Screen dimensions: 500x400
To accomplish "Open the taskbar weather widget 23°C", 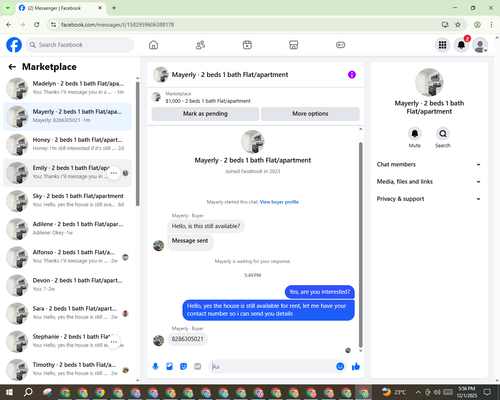I will tap(394, 392).
